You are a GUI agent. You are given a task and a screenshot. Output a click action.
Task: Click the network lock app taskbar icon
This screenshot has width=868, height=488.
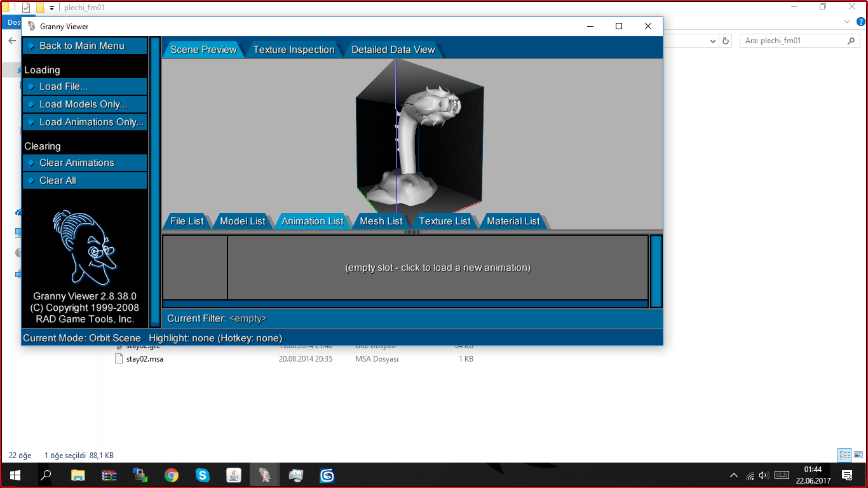pos(140,475)
